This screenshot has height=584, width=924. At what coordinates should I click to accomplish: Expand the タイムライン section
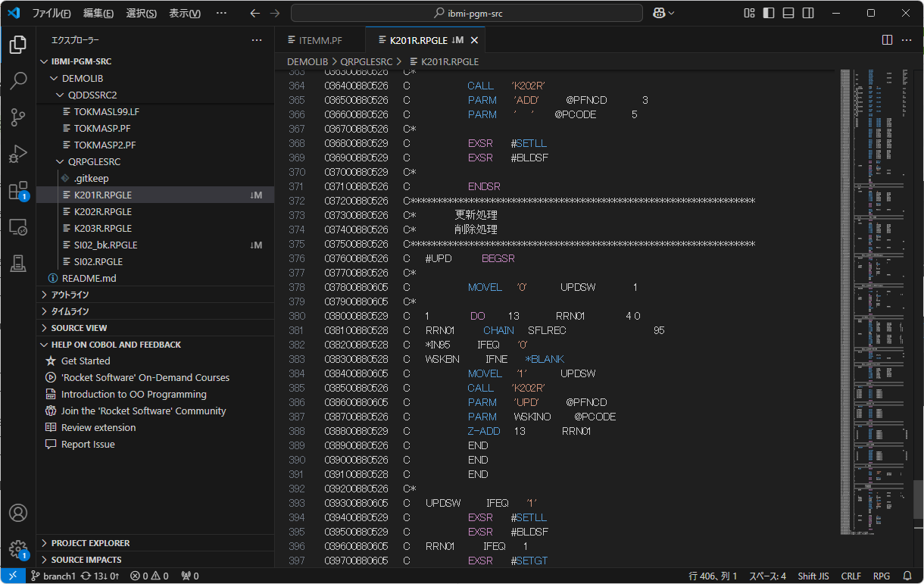point(155,311)
